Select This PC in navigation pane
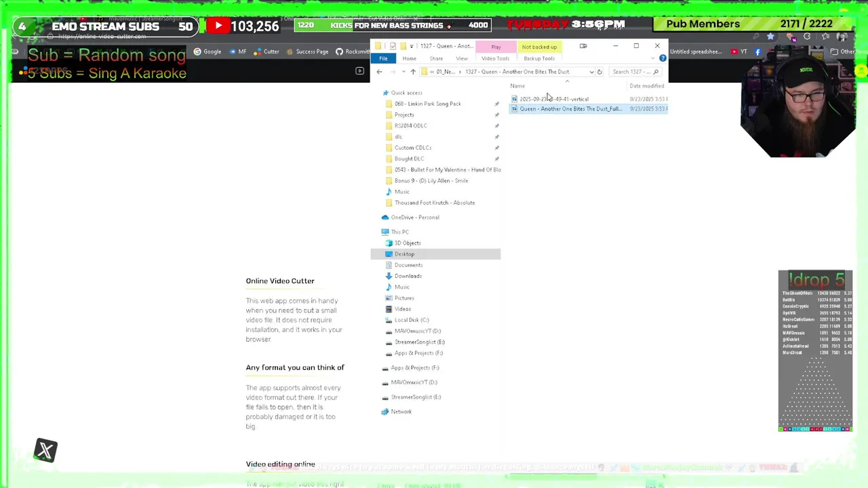The width and height of the screenshot is (868, 488). (399, 232)
